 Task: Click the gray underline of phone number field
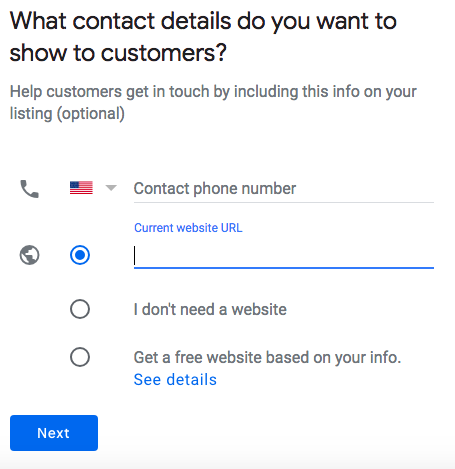(284, 202)
